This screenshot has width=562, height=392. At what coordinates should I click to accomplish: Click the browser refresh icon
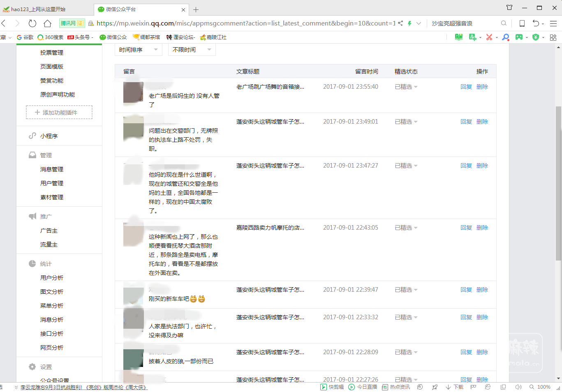coord(32,23)
